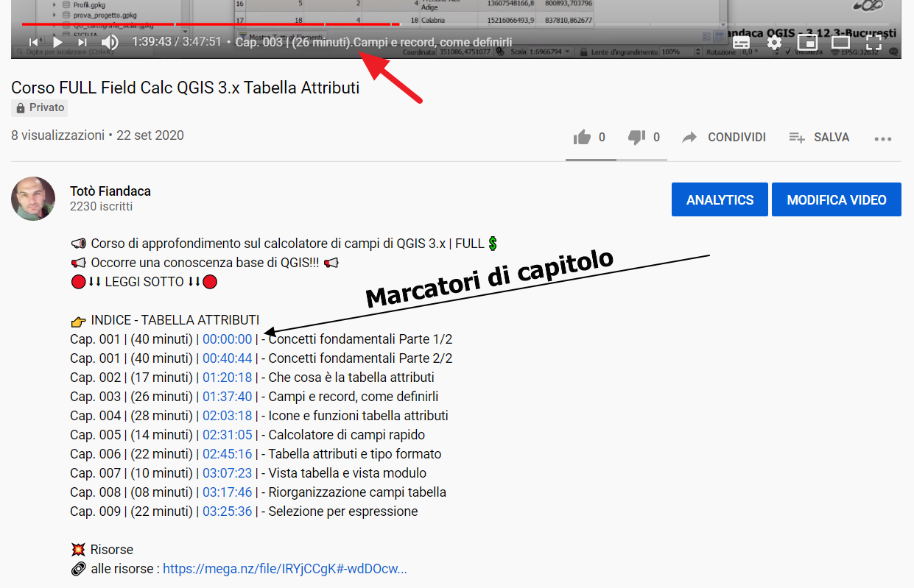Jump to chapter timestamp 02:03:18
Viewport: 914px width, 588px height.
[227, 416]
